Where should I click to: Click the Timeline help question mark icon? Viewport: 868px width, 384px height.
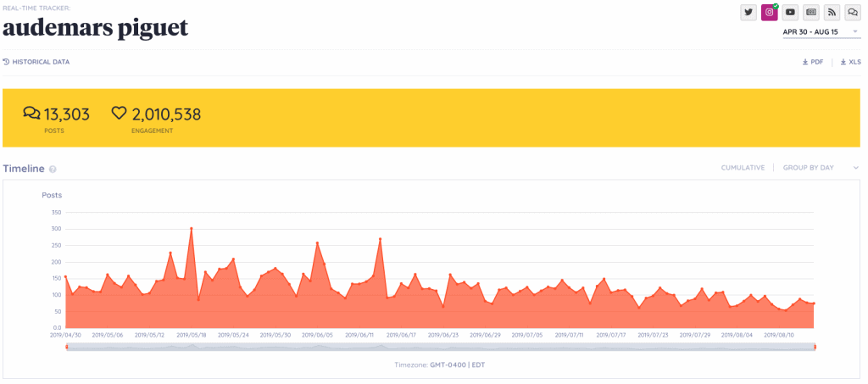point(53,170)
